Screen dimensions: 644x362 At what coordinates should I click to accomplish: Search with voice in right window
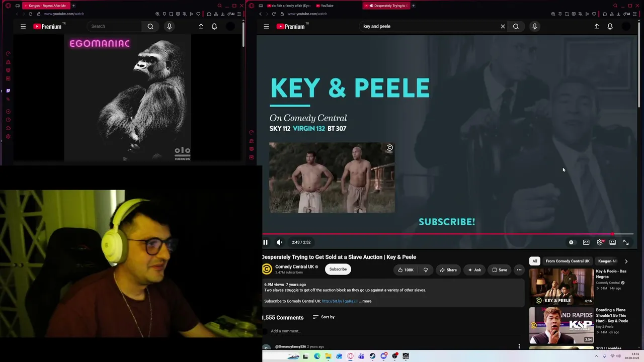535,27
